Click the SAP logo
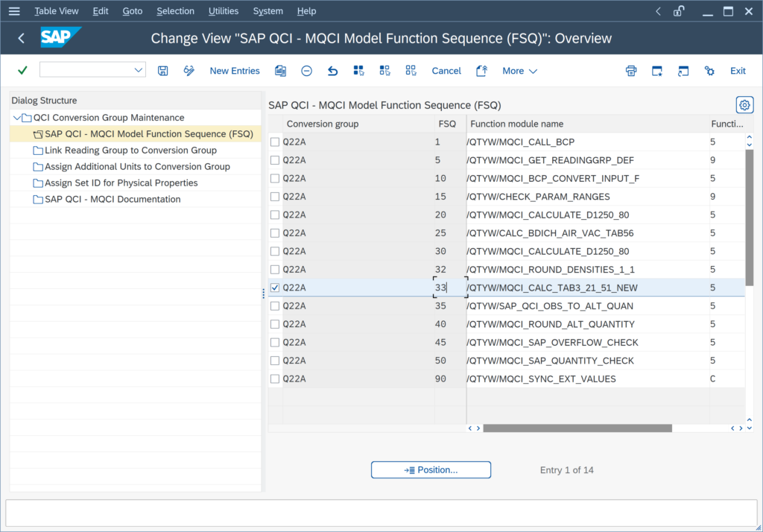The image size is (763, 532). click(60, 37)
